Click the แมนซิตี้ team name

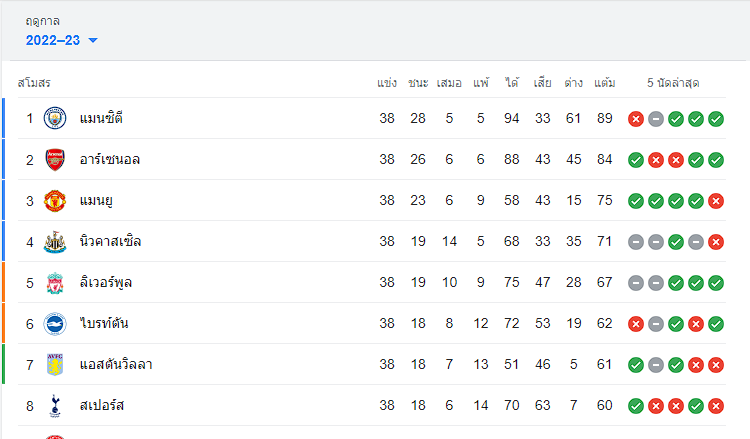[x=101, y=118]
